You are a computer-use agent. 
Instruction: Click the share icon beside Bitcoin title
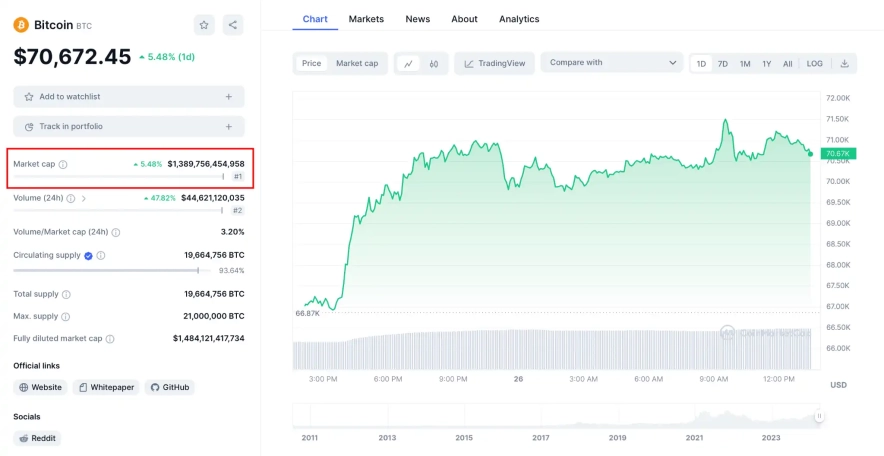click(232, 25)
